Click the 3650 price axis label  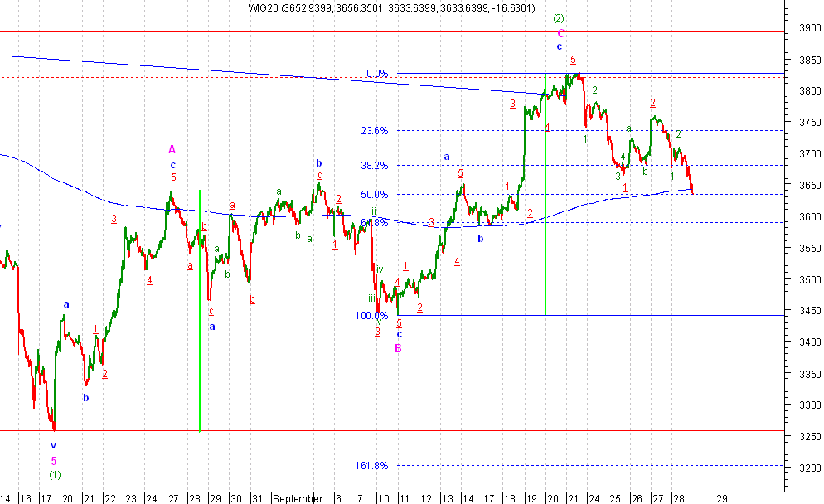810,186
